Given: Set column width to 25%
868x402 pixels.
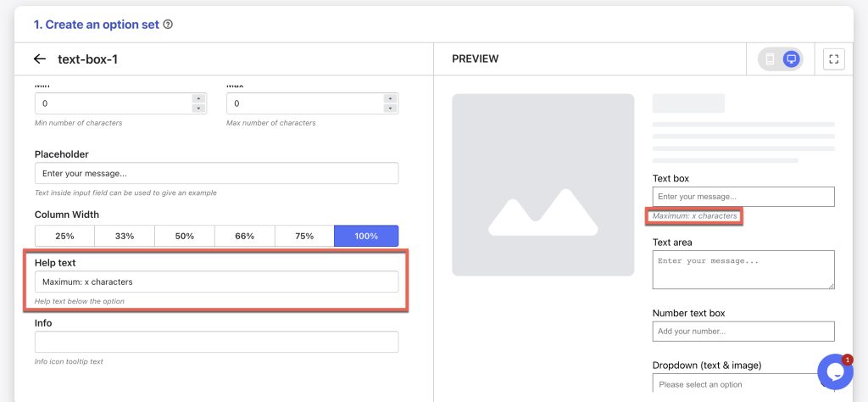Looking at the screenshot, I should pyautogui.click(x=64, y=236).
